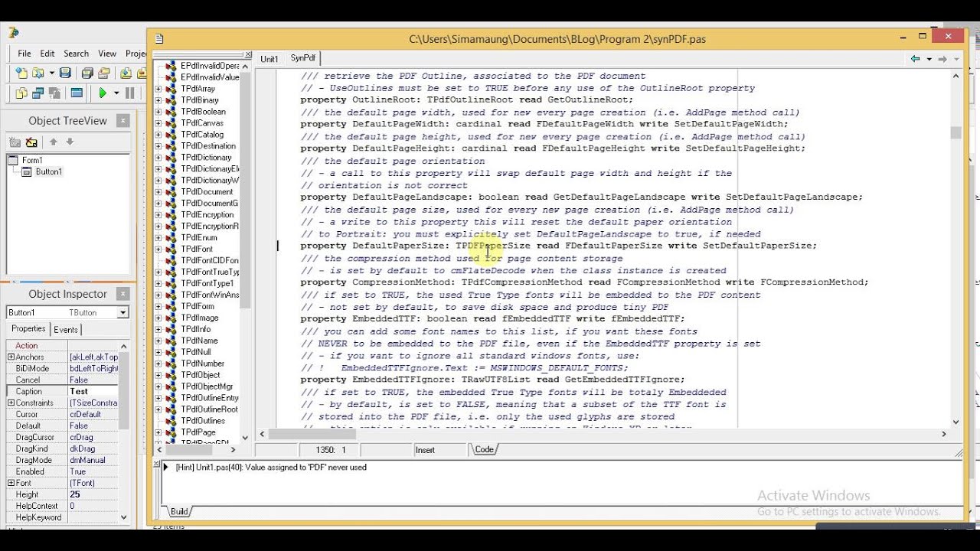
Task: Click the Code tab below the editor
Action: click(x=484, y=450)
